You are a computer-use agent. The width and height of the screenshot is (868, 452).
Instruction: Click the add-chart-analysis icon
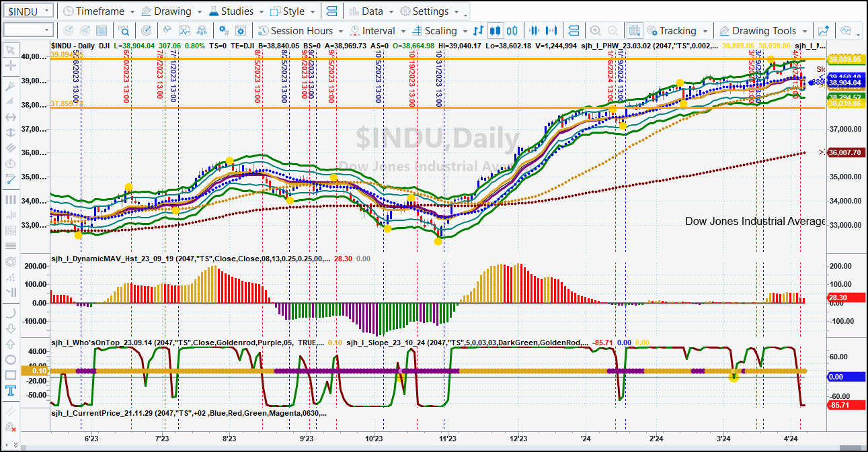tap(823, 30)
